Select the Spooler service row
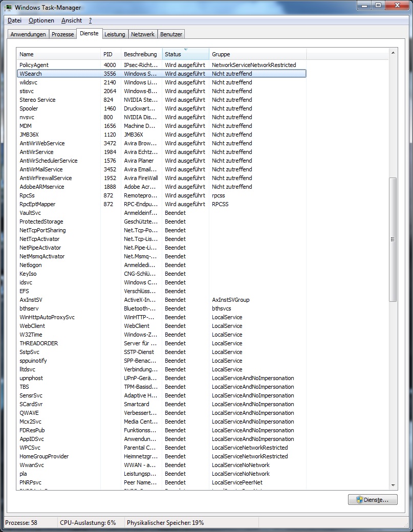The height and width of the screenshot is (532, 413). point(162,108)
